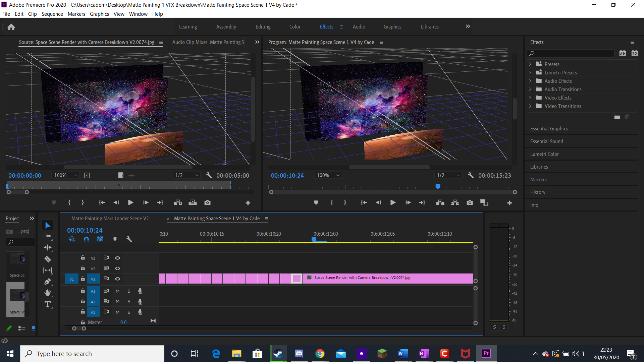The image size is (644, 362).
Task: Create new custom bin in Effects
Action: tap(617, 117)
